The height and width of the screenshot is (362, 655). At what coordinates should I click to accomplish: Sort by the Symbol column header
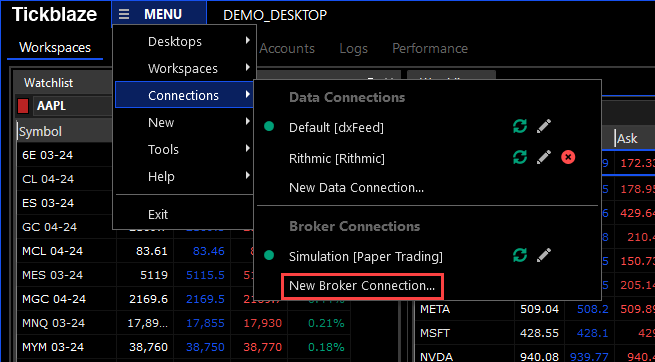40,132
